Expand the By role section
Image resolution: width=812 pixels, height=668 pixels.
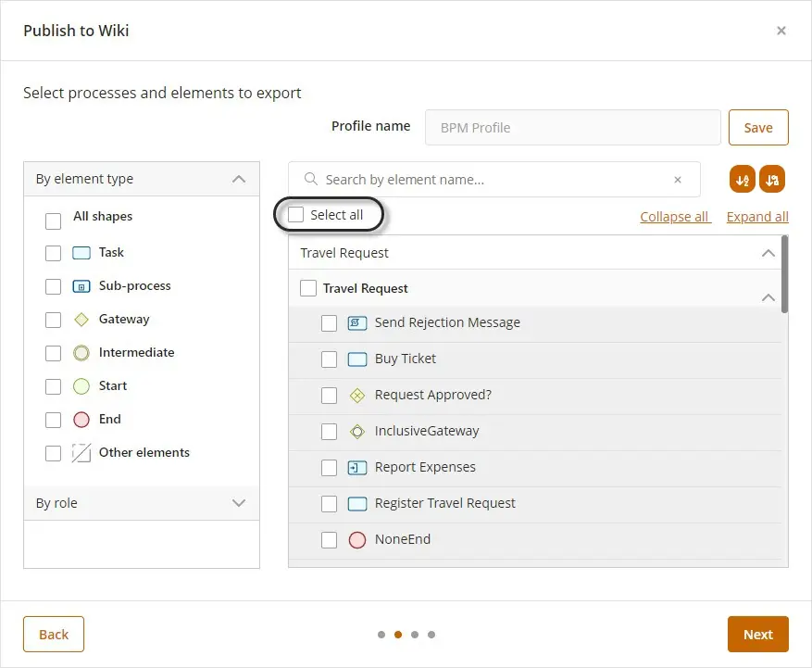coord(239,503)
